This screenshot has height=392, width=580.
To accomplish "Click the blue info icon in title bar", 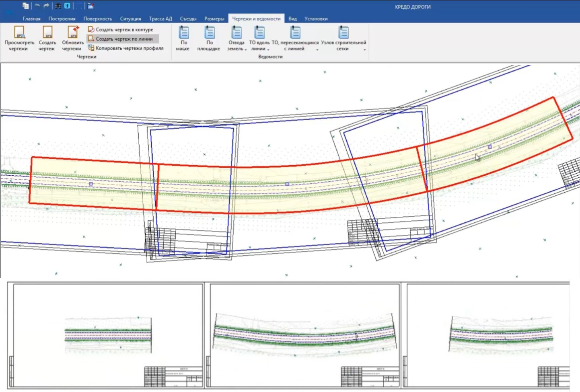I will pyautogui.click(x=67, y=6).
